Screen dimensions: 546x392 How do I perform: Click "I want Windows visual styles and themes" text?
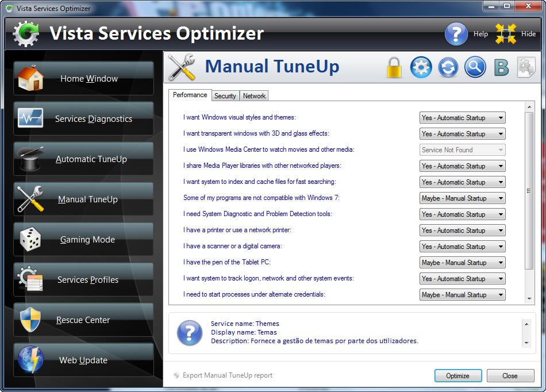click(240, 117)
